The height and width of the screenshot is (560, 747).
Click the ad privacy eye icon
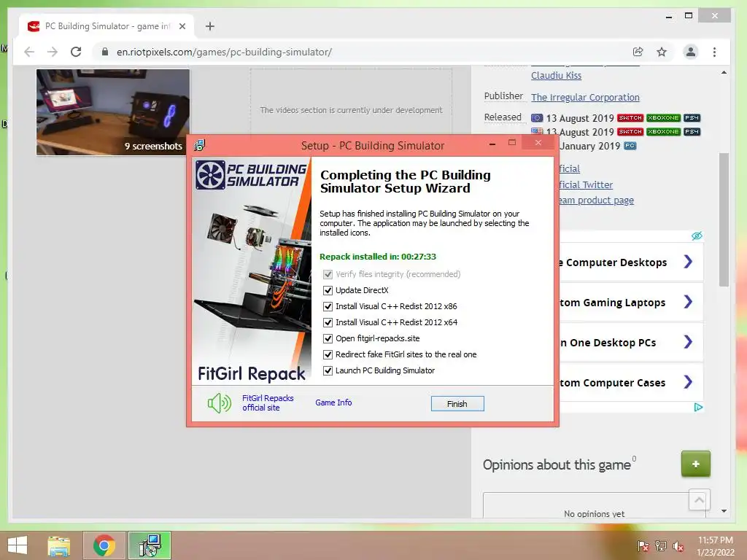697,236
